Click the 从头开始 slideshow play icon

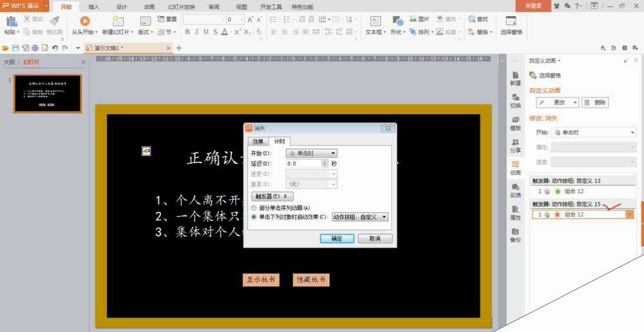click(x=84, y=21)
